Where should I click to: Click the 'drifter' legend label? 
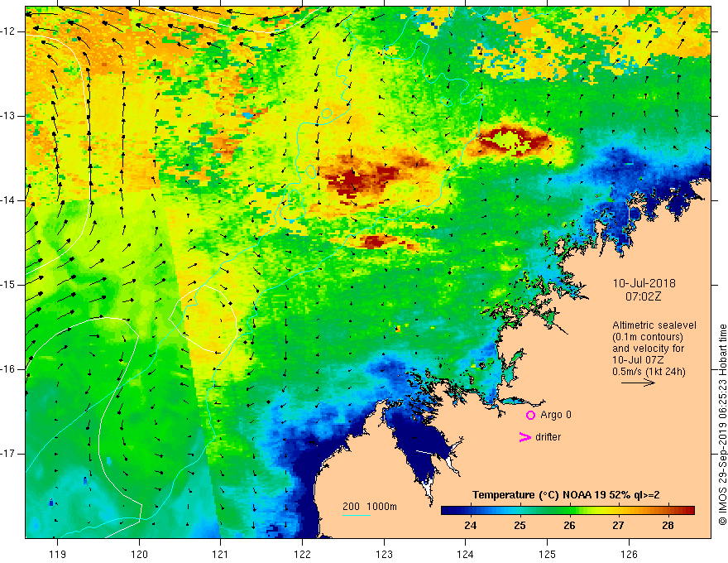tap(548, 437)
